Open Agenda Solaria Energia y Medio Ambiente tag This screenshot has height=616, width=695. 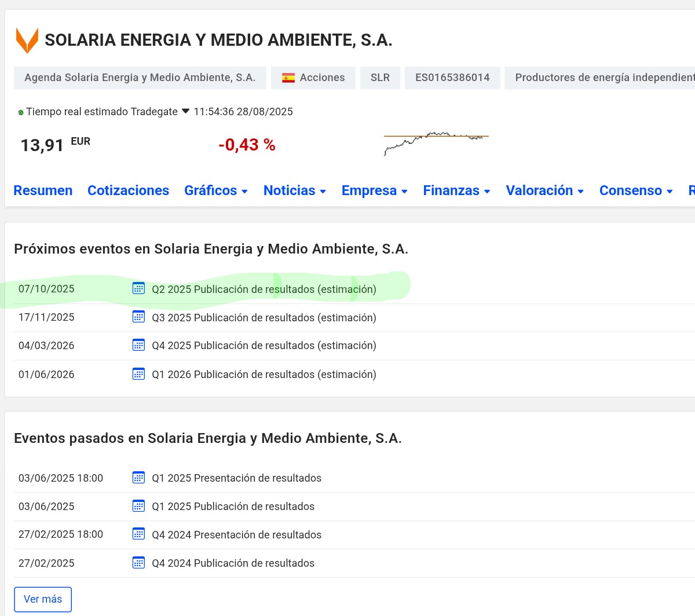[x=140, y=78]
